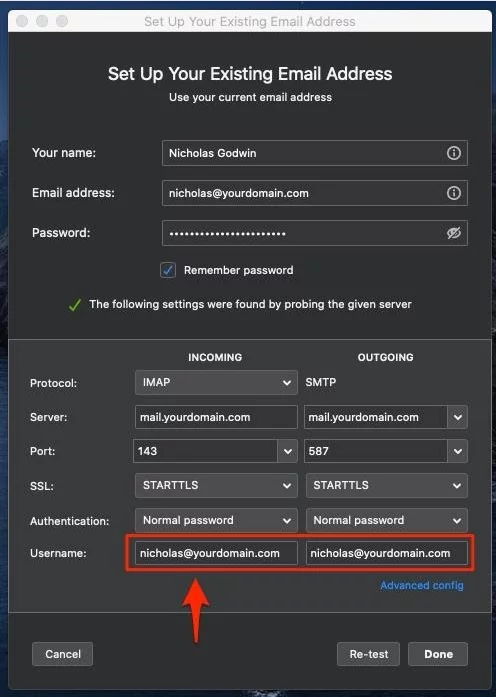Open the outgoing SSL STARTTLS dropdown
The image size is (496, 697).
[x=387, y=485]
